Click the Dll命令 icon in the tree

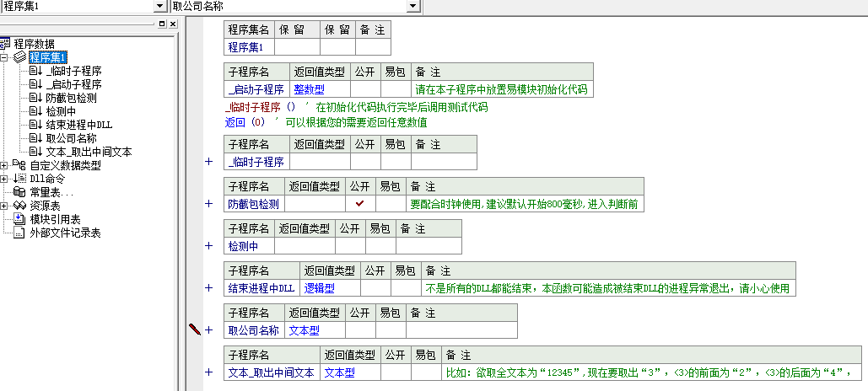[19, 179]
